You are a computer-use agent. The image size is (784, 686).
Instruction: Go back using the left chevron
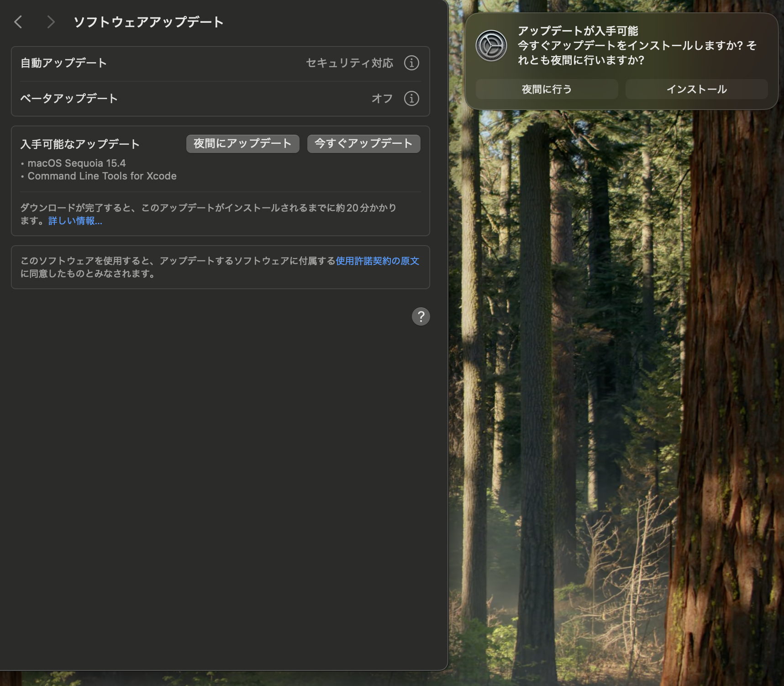click(x=18, y=22)
